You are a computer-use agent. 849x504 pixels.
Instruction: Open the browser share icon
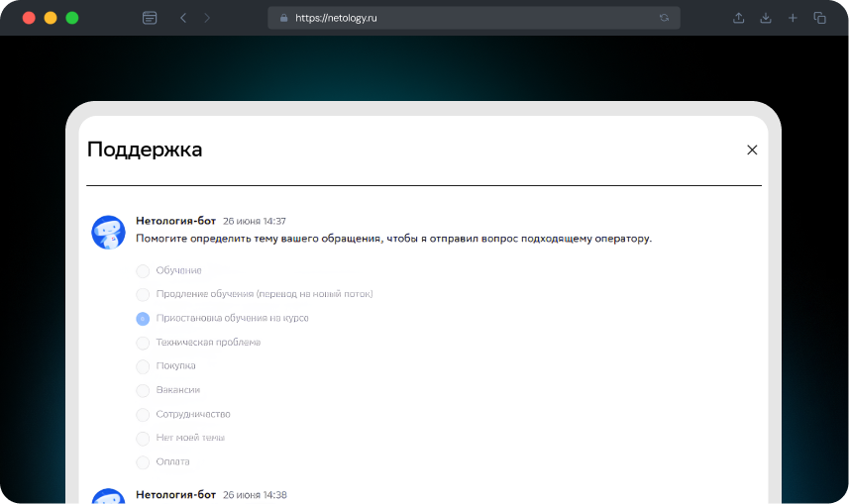click(738, 18)
